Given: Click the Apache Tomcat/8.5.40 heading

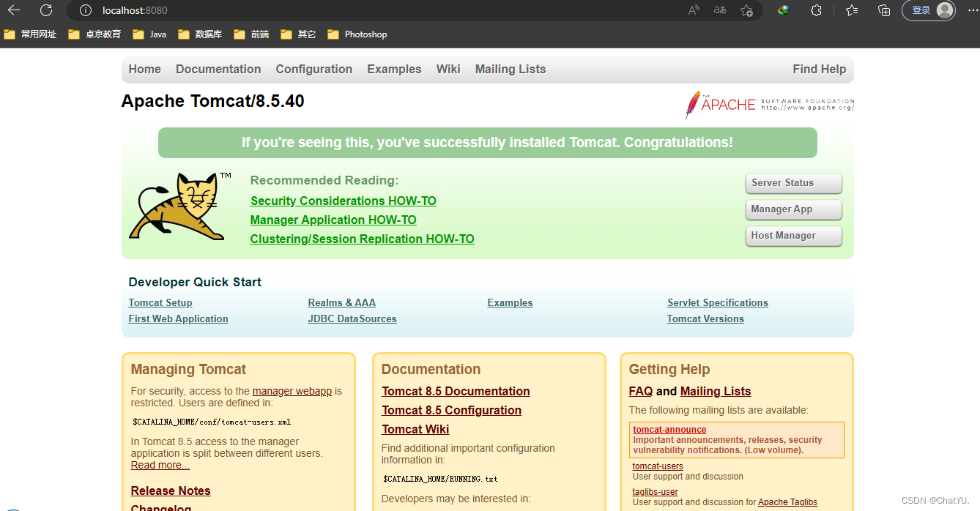Looking at the screenshot, I should [212, 101].
